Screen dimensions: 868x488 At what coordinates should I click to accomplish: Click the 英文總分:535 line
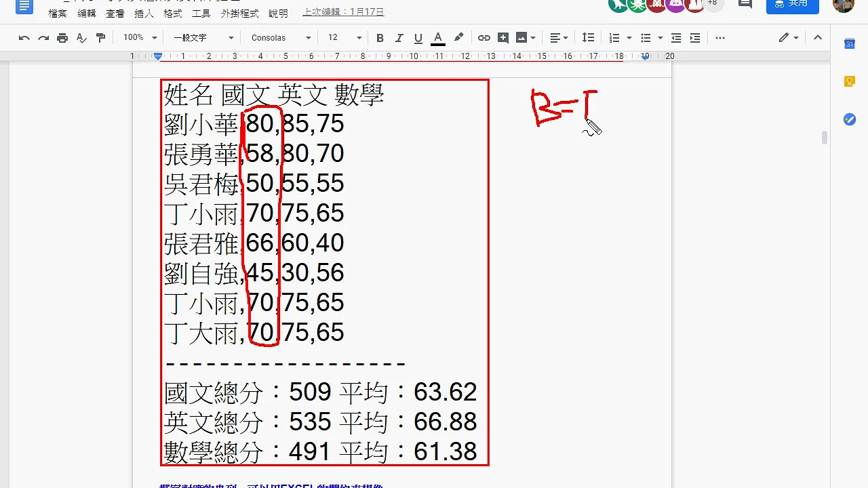320,422
